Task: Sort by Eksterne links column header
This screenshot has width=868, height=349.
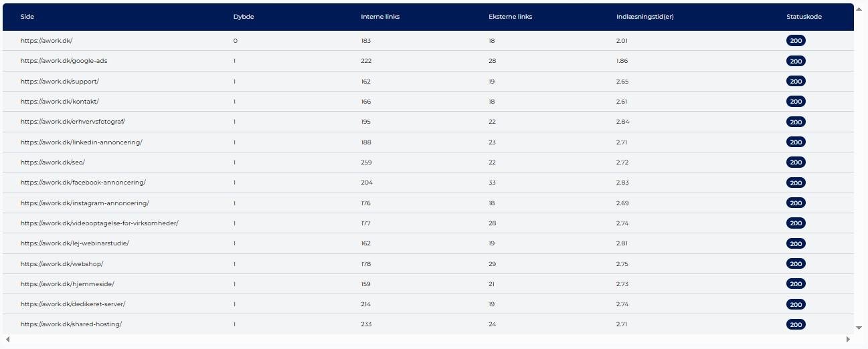Action: (x=510, y=17)
